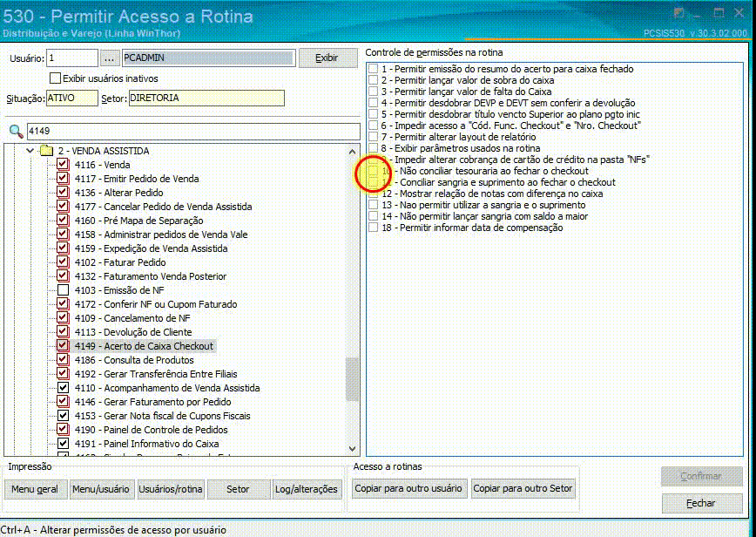Image resolution: width=756 pixels, height=537 pixels.
Task: Click Usuários/rotina print button
Action: tap(171, 489)
